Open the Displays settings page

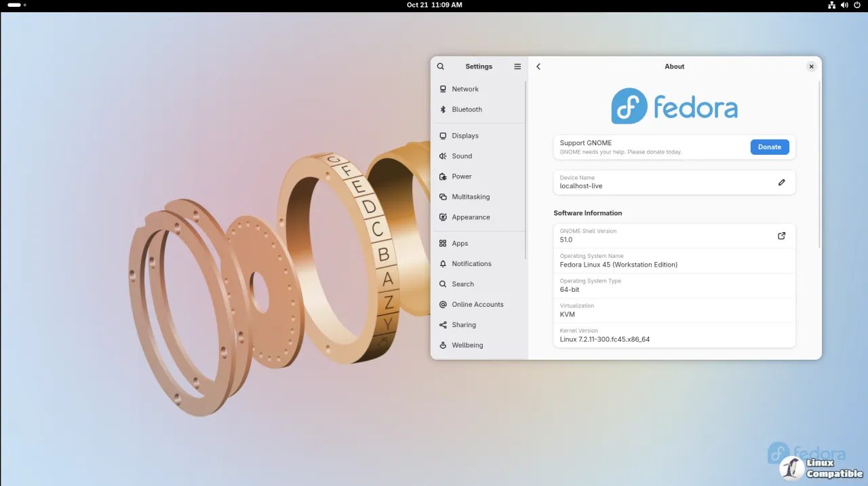click(478, 136)
